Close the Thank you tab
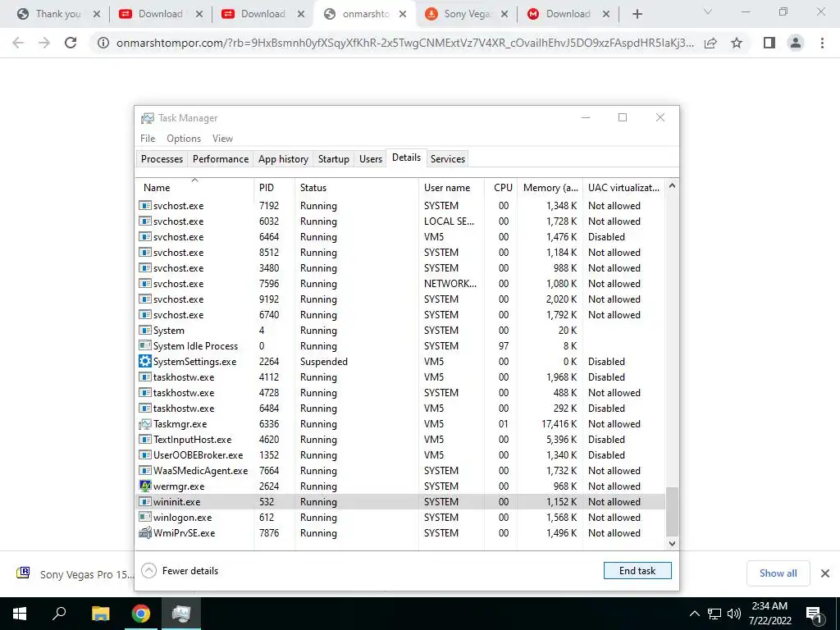Image resolution: width=840 pixels, height=630 pixels. (x=97, y=14)
